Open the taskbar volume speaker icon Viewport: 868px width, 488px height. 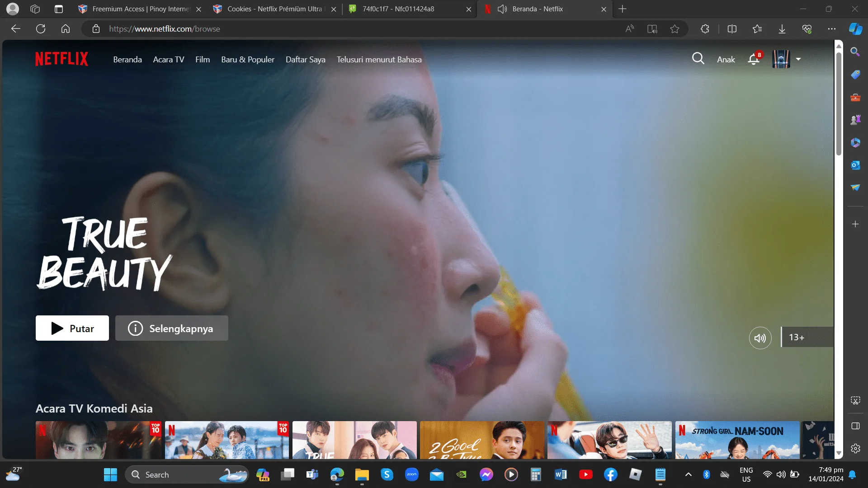tap(781, 474)
